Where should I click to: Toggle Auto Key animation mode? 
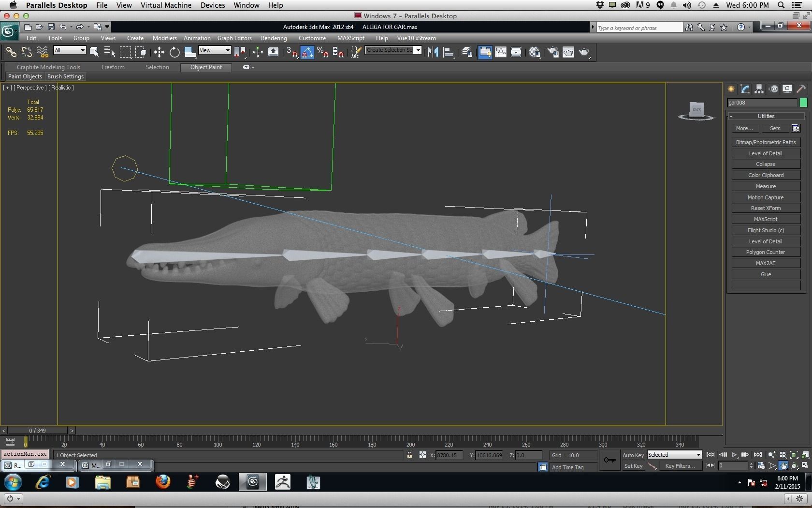[633, 455]
